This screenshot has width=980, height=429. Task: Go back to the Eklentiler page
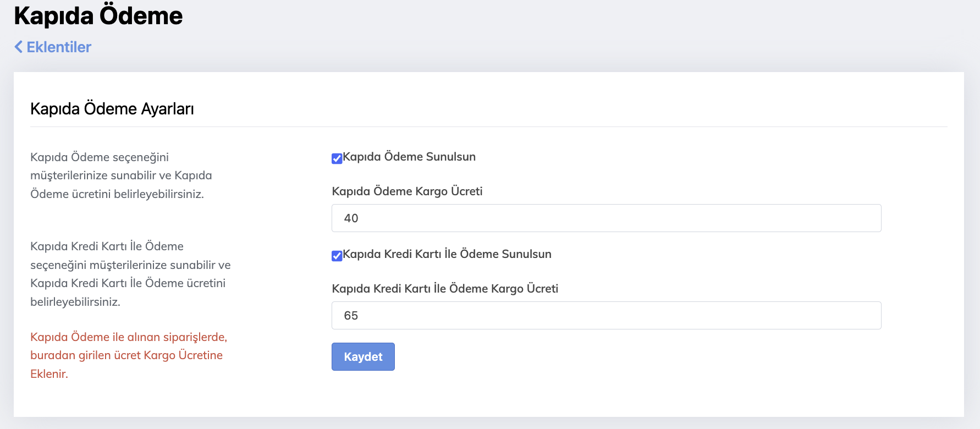(x=58, y=47)
